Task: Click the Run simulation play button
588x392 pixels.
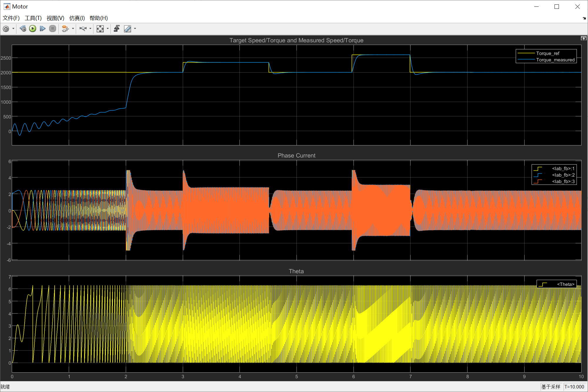Action: coord(33,29)
